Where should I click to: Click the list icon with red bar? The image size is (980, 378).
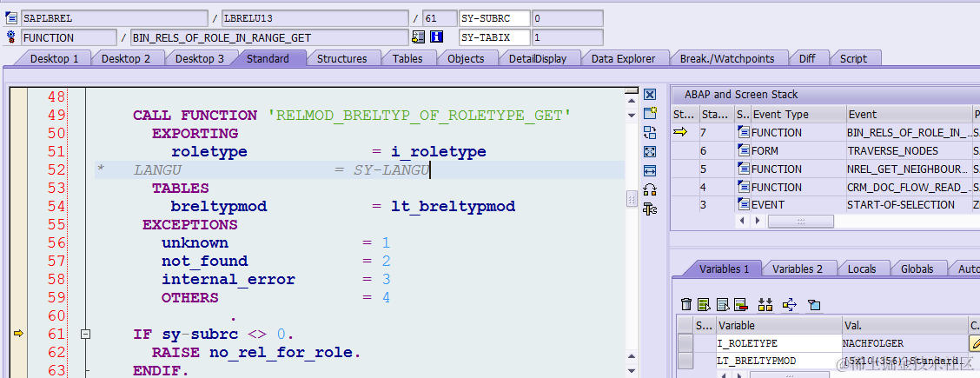pyautogui.click(x=741, y=304)
